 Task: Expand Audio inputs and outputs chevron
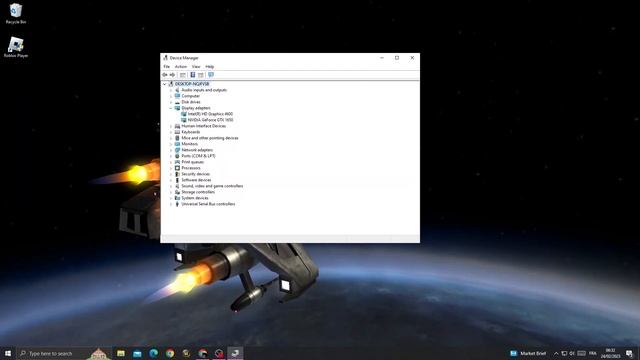coord(171,90)
